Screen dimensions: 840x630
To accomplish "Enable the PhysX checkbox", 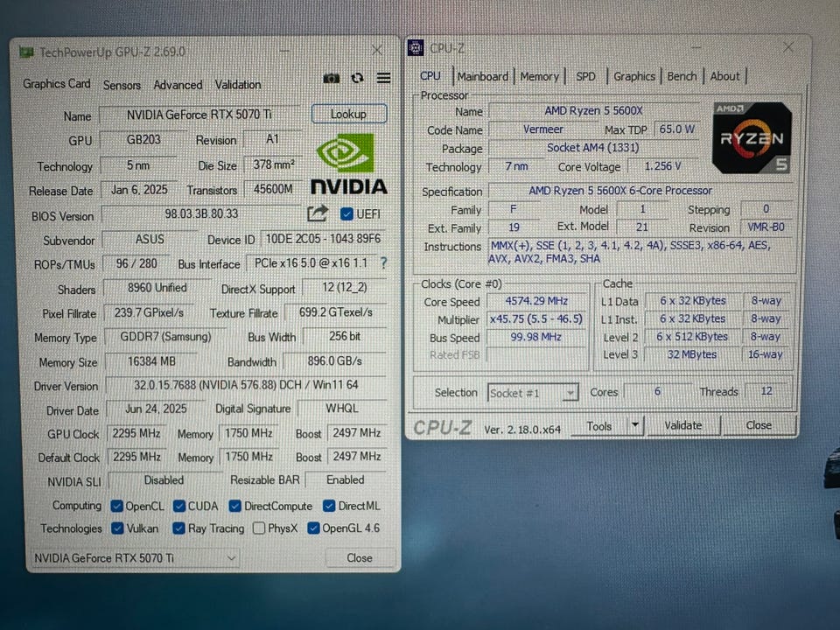I will click(x=259, y=528).
